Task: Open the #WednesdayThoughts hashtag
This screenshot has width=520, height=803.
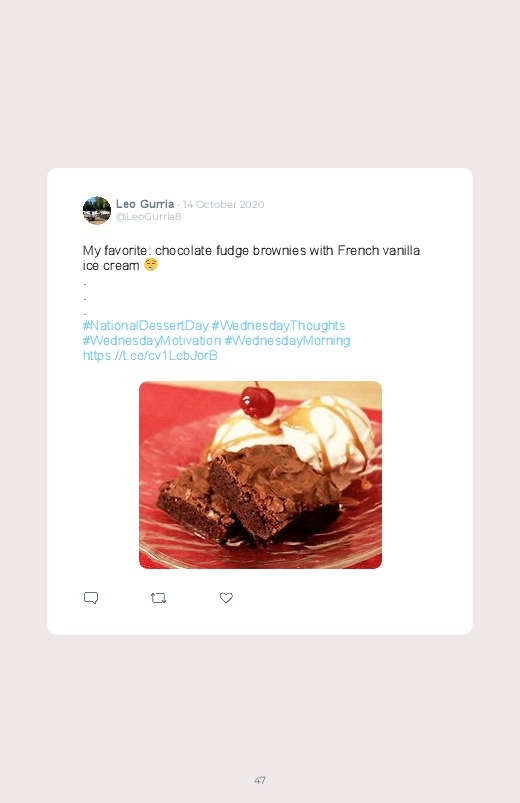Action: point(278,326)
